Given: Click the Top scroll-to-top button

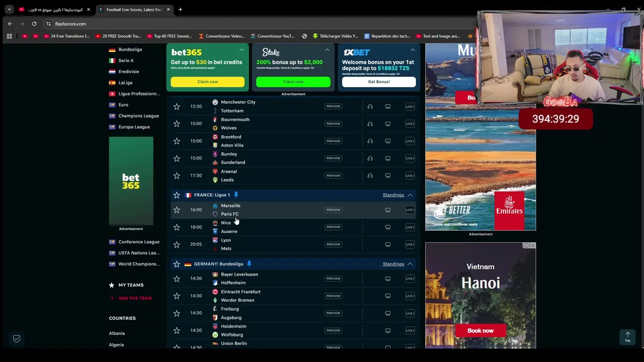Looking at the screenshot, I should coord(627,336).
